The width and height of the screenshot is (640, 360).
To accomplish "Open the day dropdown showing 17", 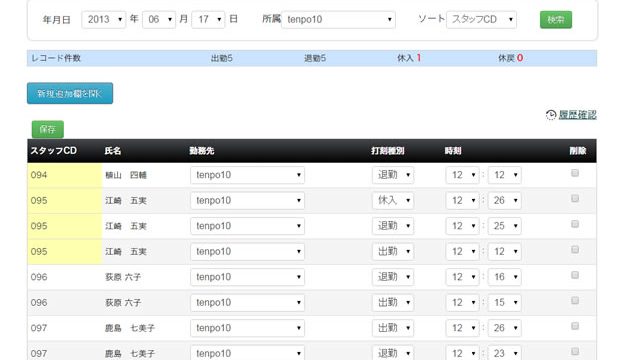I will (x=208, y=20).
